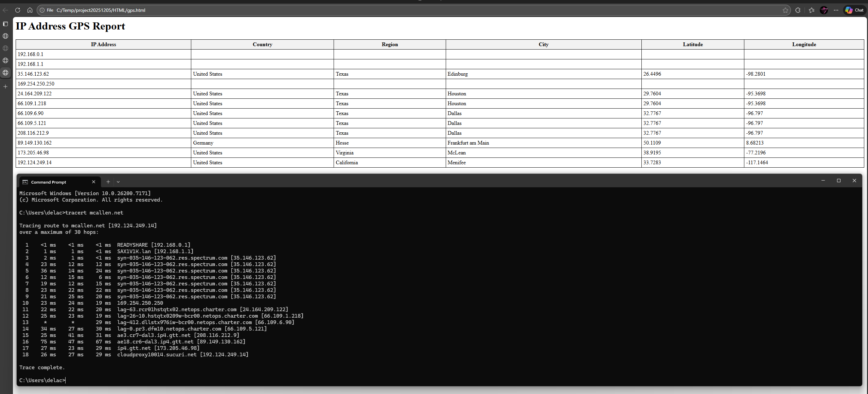Click the browser refresh button
The height and width of the screenshot is (394, 868).
tap(18, 10)
